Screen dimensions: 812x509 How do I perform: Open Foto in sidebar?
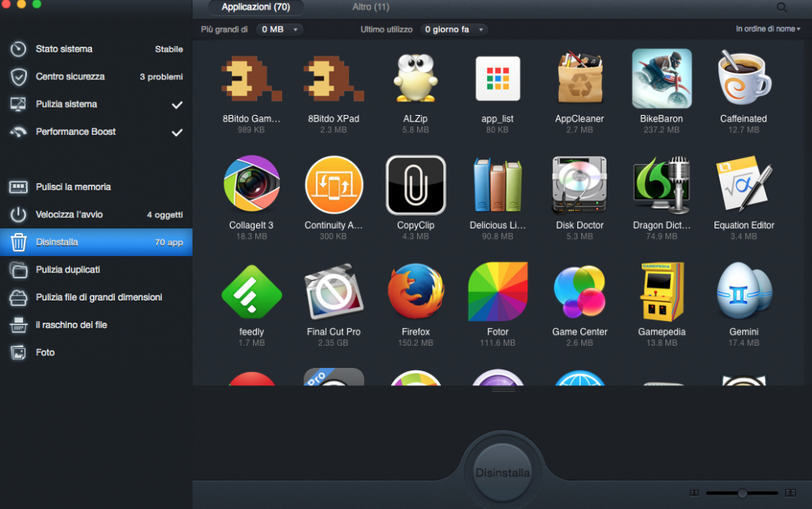(x=96, y=352)
